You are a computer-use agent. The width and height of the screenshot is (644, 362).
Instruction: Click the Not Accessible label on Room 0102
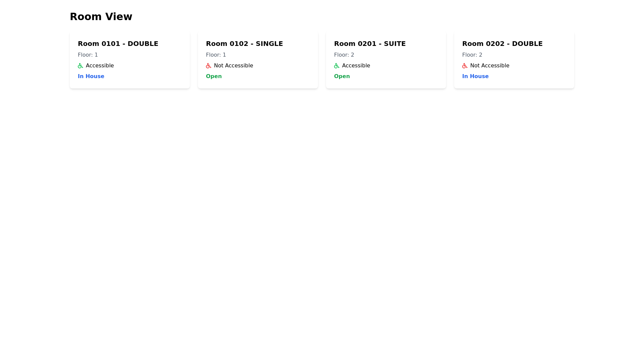[x=233, y=66]
